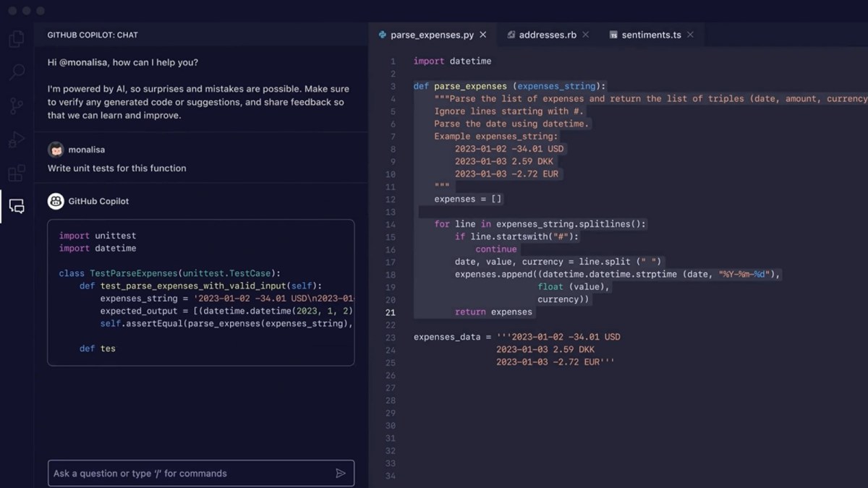Click the send arrow in the chat input

(x=341, y=473)
